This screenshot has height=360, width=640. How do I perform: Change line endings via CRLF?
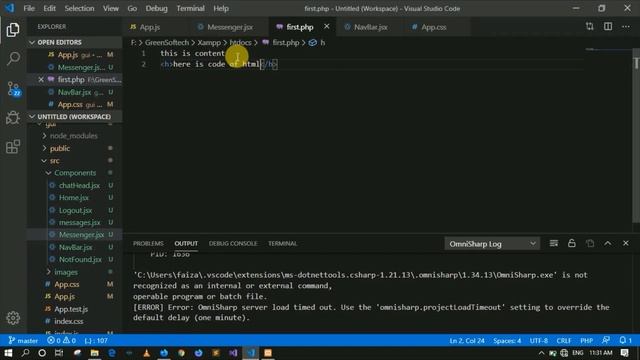564,340
